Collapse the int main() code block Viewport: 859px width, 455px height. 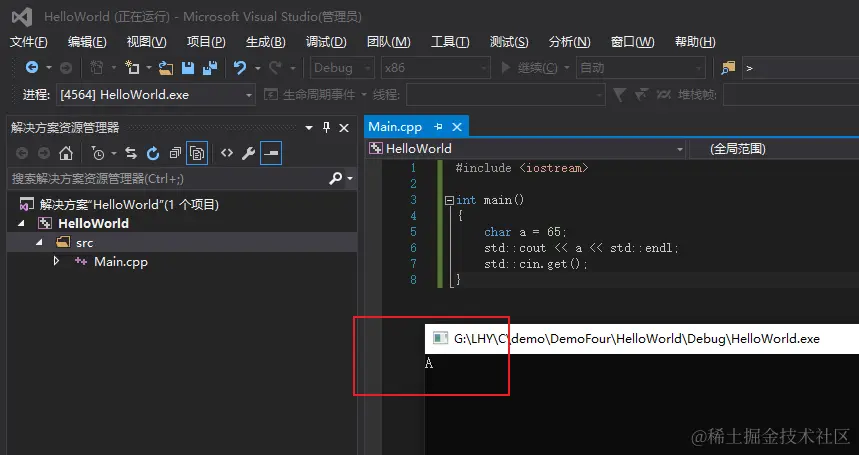(x=449, y=200)
